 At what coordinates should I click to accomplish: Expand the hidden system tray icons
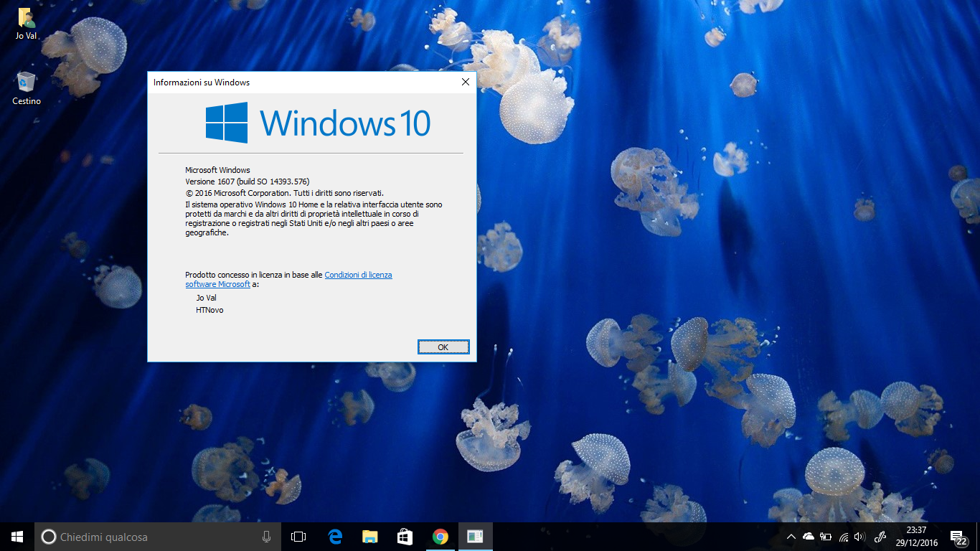pyautogui.click(x=791, y=537)
